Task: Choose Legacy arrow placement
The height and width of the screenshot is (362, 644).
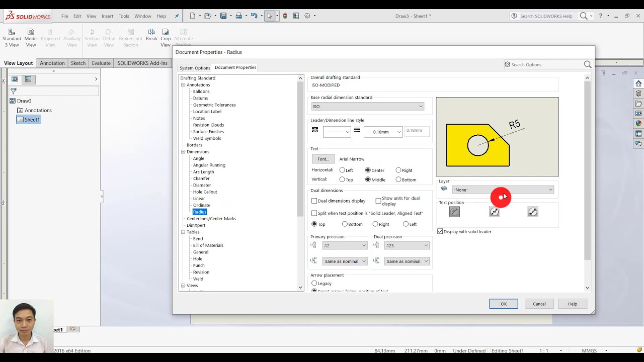Action: [x=314, y=284]
